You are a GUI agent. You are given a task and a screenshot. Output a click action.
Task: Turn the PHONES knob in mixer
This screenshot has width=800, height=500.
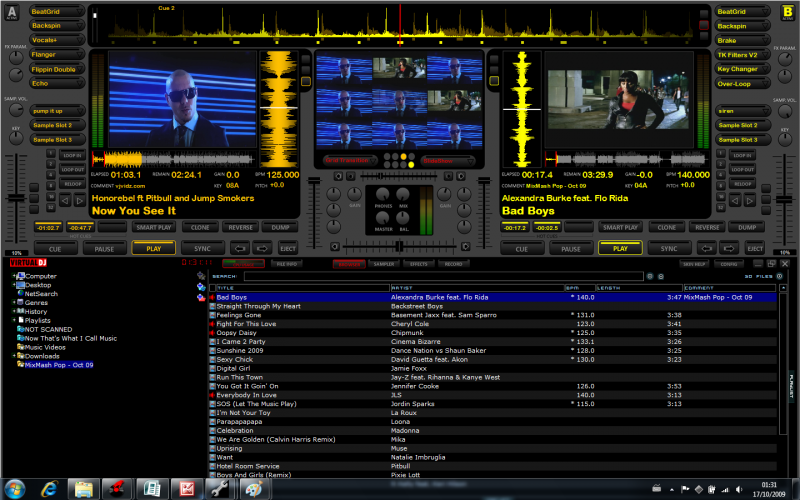point(382,194)
